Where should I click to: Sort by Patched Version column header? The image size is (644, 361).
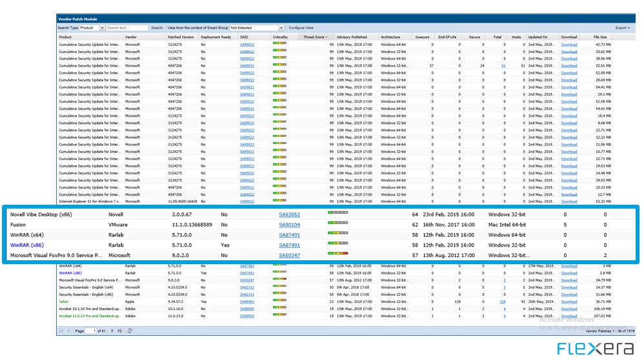[183, 37]
